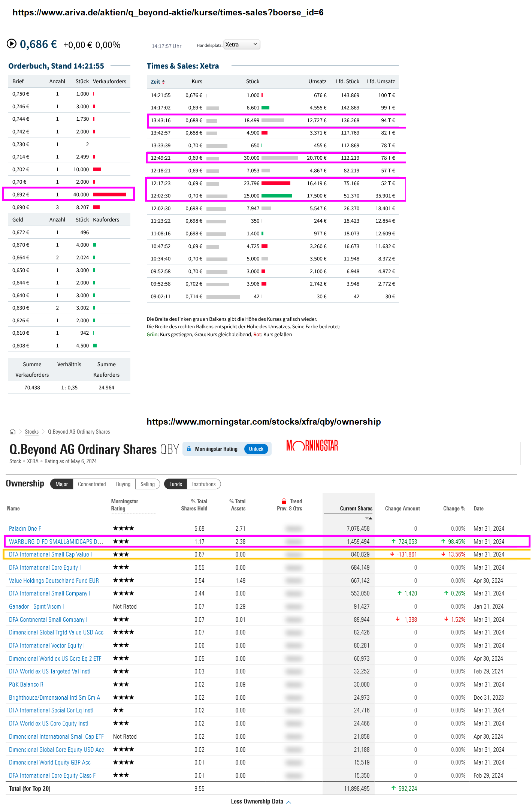
Task: Sort ownership table by Date column
Action: 478,509
